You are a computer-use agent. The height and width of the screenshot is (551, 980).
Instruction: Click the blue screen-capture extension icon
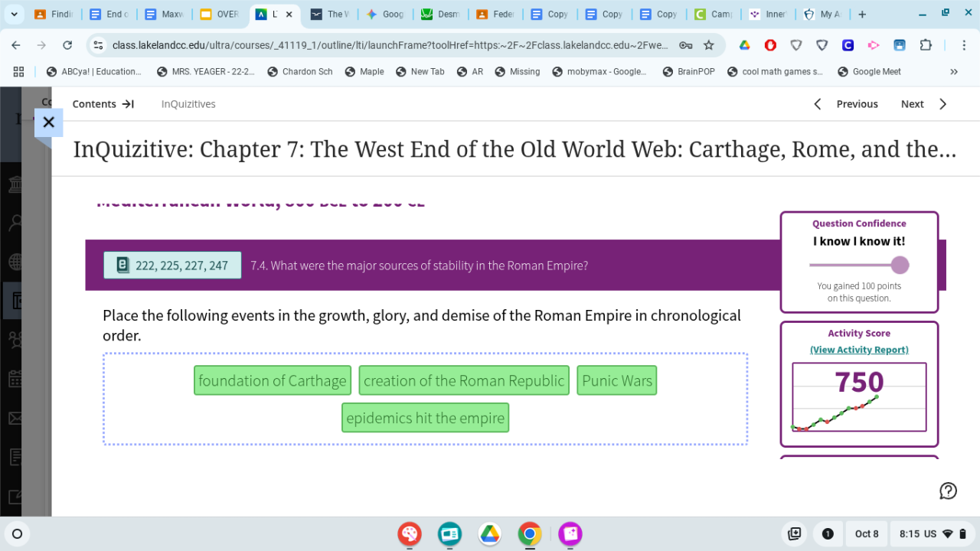[900, 45]
